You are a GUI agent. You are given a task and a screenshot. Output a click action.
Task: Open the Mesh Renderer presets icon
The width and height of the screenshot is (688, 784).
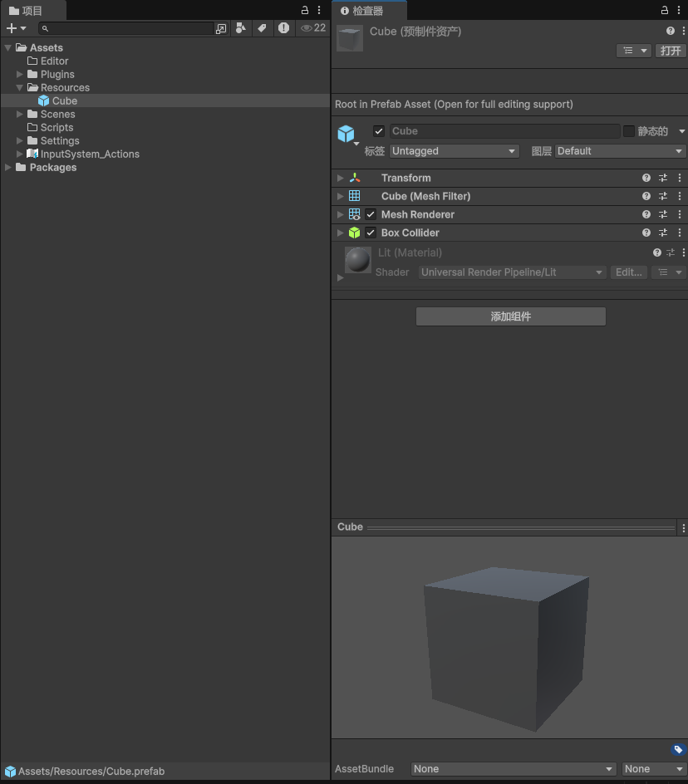tap(663, 214)
